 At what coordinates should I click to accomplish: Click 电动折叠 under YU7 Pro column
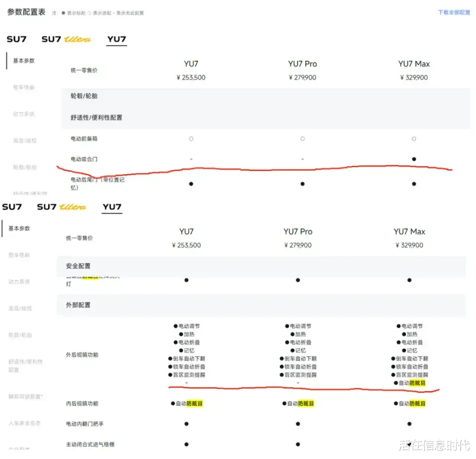[298, 342]
